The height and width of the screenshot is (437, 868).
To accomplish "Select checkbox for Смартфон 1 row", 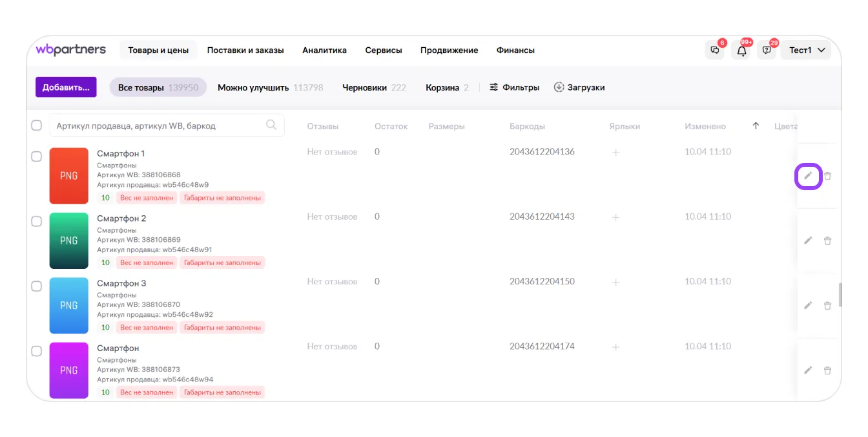I will 37,156.
